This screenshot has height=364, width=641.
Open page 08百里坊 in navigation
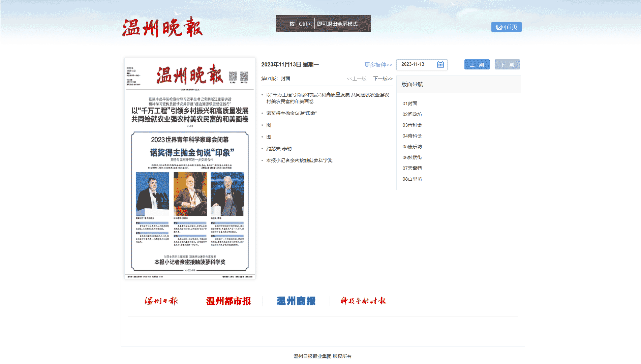[412, 179]
